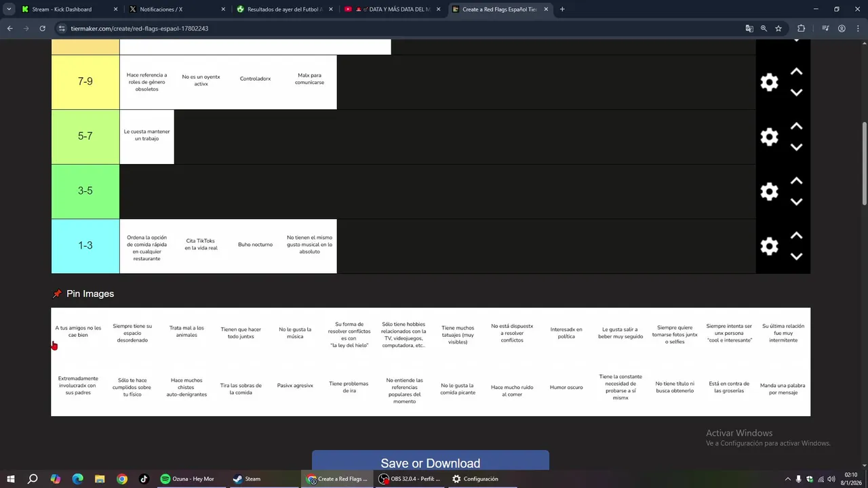Click the tiermaker.com address bar

(x=400, y=28)
